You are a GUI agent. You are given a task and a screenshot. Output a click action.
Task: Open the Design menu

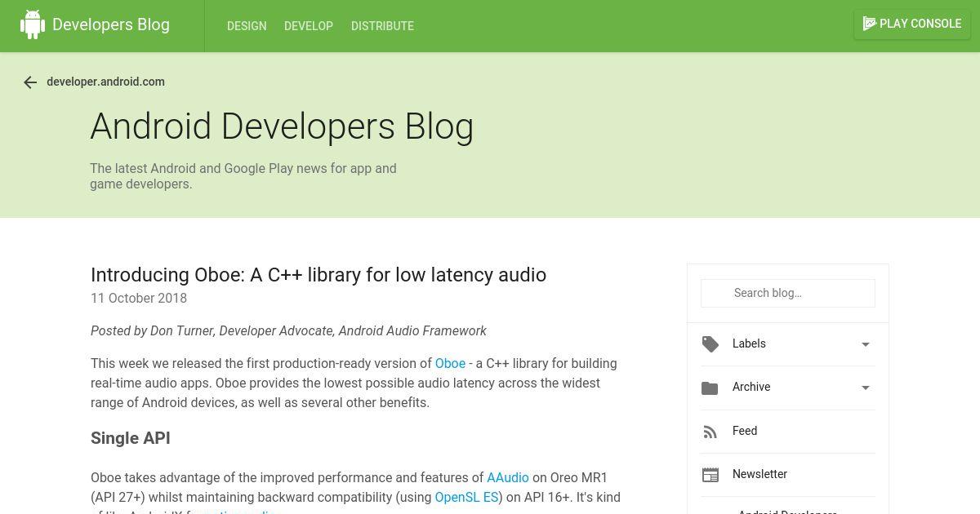point(247,26)
